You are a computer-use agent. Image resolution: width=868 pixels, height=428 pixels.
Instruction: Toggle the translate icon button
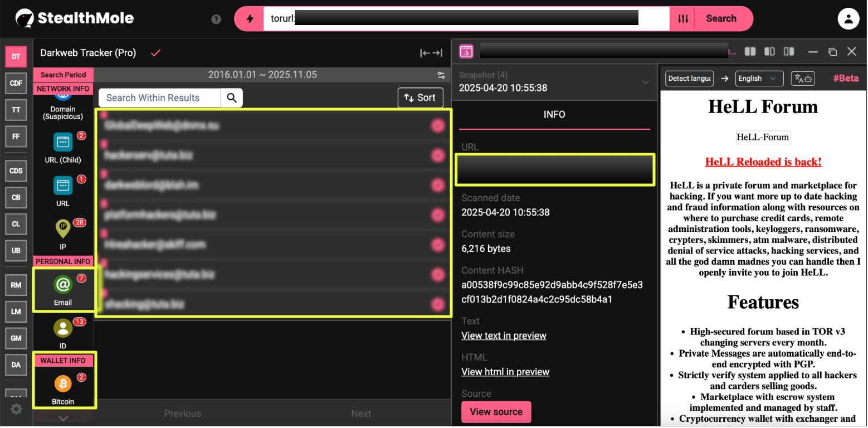click(803, 79)
